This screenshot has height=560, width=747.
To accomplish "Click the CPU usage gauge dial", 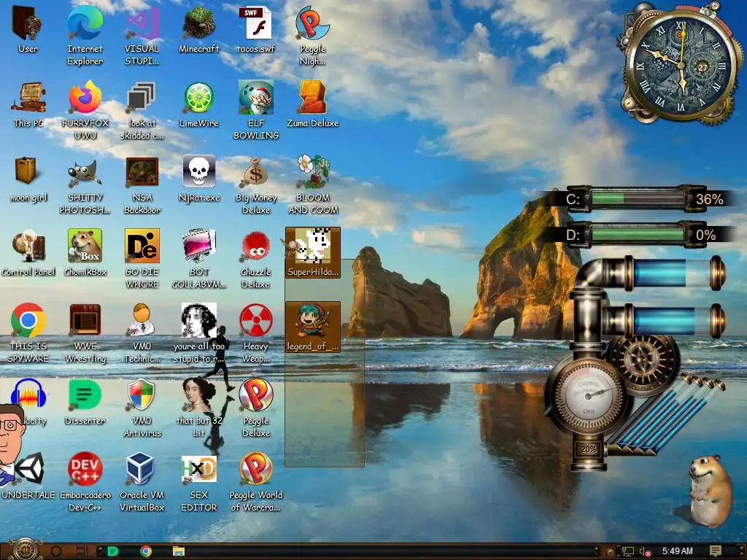I will (x=589, y=397).
